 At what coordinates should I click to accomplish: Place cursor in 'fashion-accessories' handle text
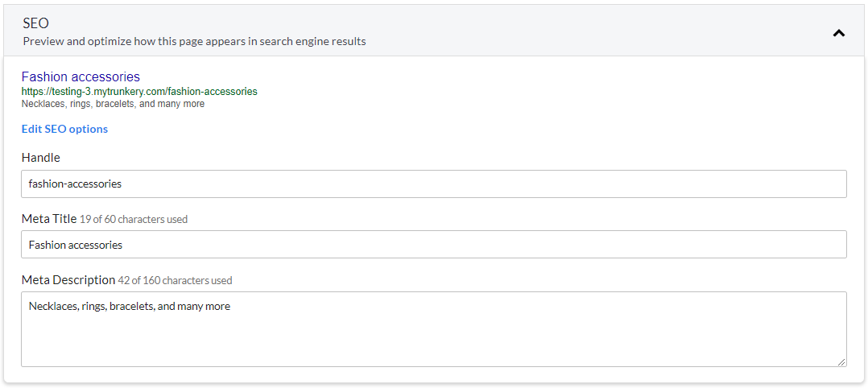76,184
